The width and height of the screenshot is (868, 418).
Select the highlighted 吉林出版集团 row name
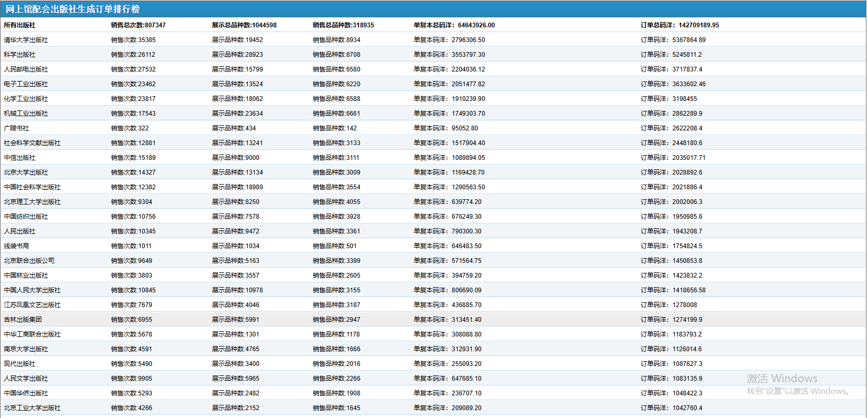pos(23,320)
